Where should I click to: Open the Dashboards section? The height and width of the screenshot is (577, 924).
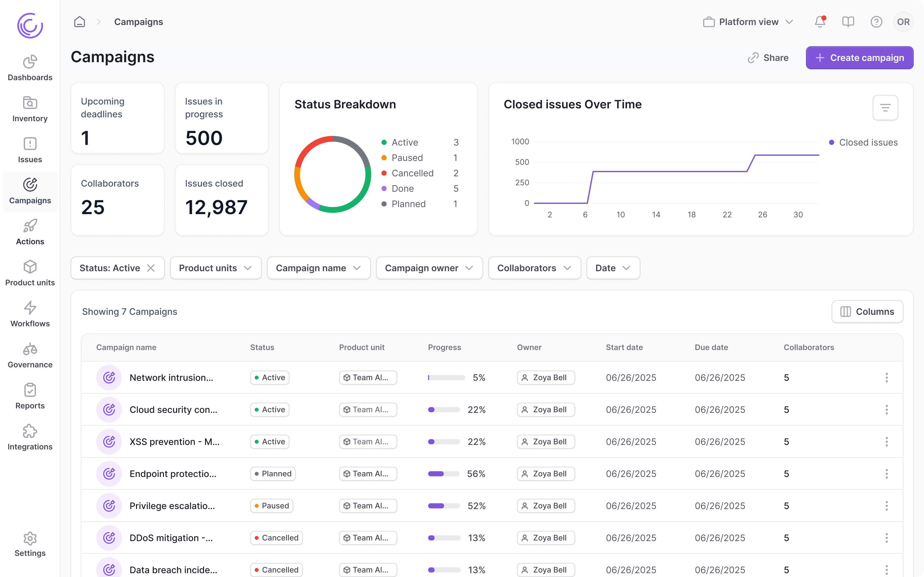pyautogui.click(x=30, y=68)
